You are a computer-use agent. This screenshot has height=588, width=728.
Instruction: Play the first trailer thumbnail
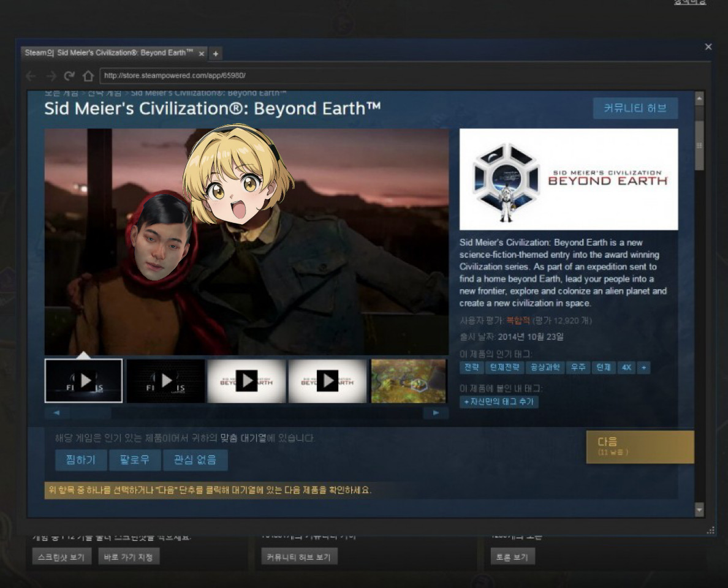[x=83, y=380]
